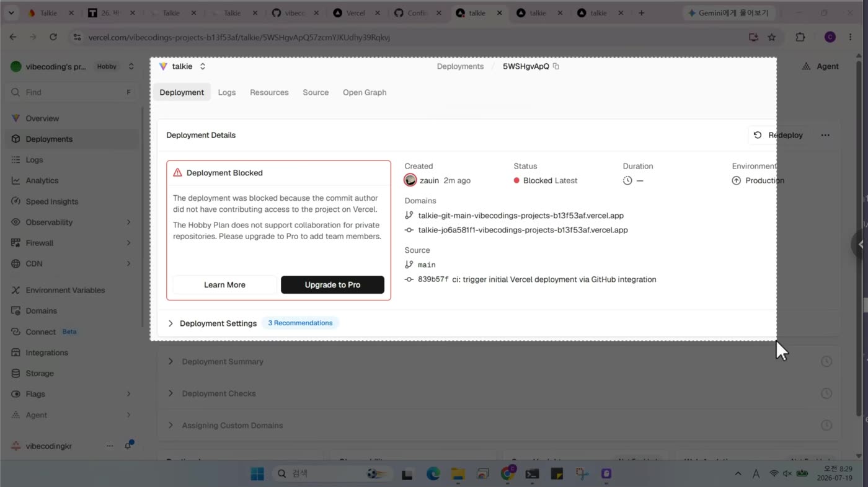Open Chrome from the taskbar
This screenshot has height=487, width=868.
coord(508,474)
